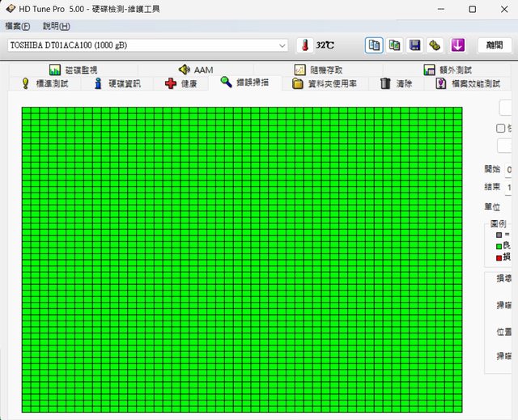
Task: Click the button at the top of the right panel
Action: tap(508, 108)
